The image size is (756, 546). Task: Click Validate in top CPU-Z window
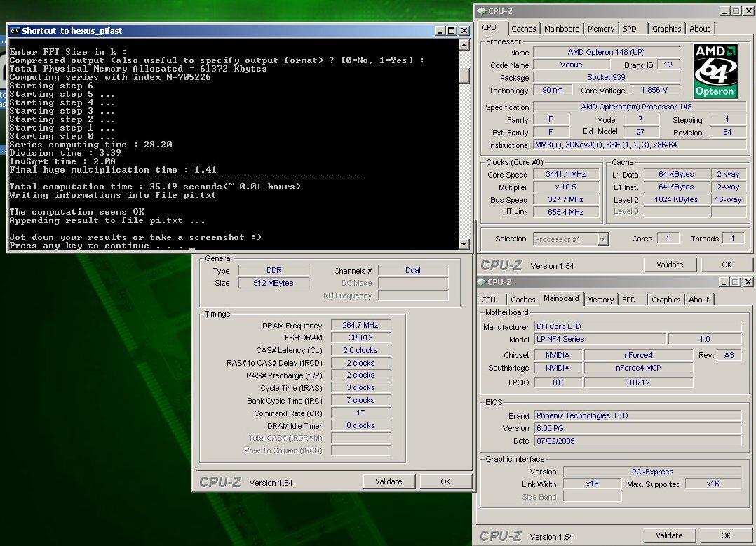pos(670,265)
